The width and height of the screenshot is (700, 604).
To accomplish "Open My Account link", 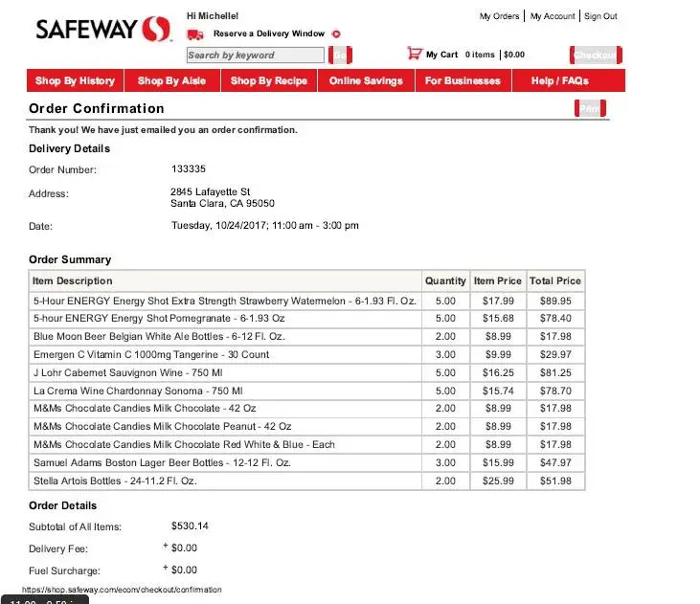I will click(x=553, y=16).
